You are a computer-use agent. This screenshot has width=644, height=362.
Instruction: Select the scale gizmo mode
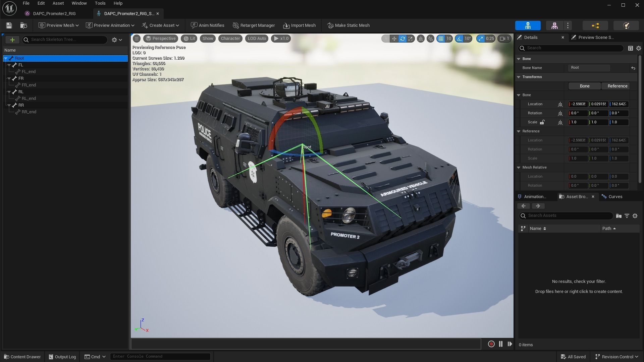coord(411,39)
